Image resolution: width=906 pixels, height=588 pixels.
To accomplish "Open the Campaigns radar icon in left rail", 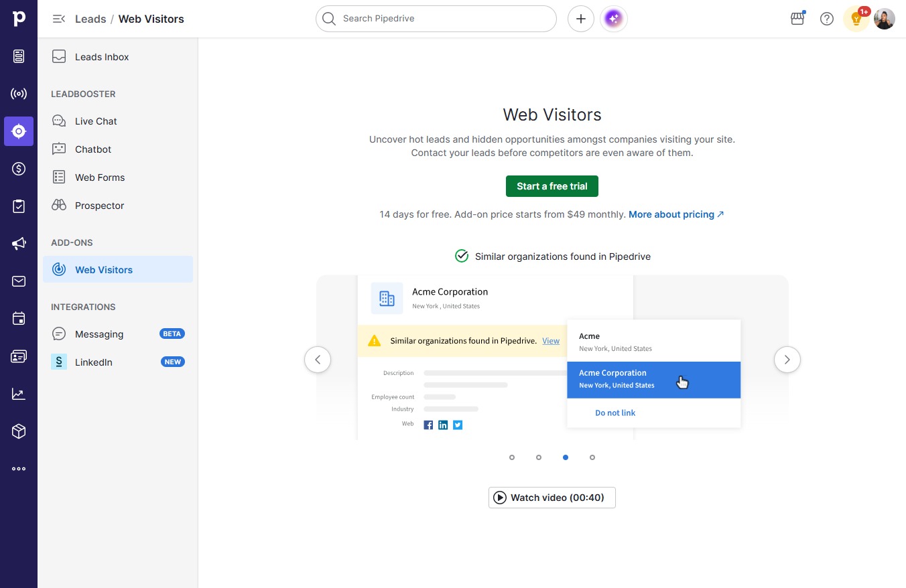I will click(x=19, y=94).
